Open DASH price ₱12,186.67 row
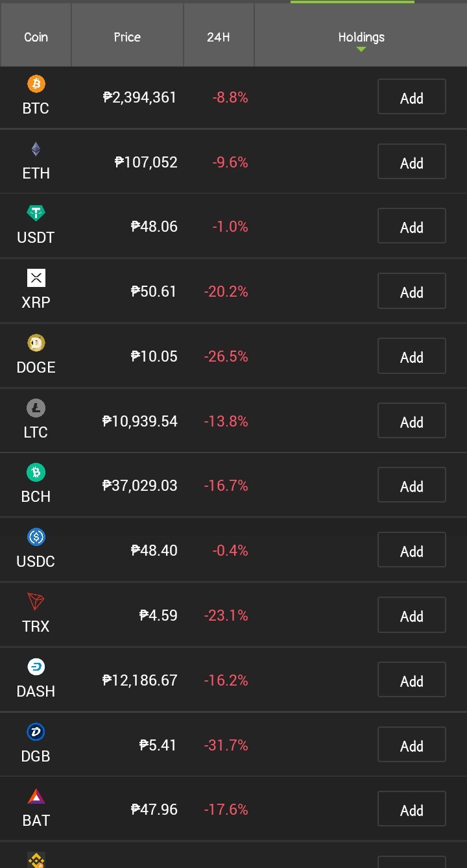This screenshot has height=868, width=467. point(233,680)
